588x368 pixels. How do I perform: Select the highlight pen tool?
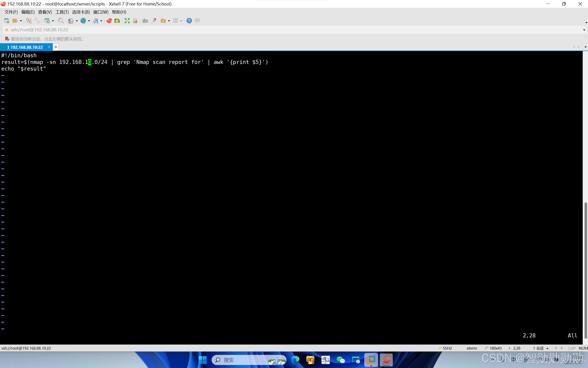[x=154, y=21]
